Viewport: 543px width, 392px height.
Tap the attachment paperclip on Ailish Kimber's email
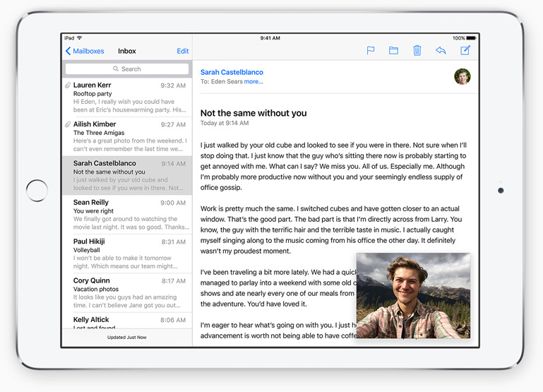coord(68,124)
